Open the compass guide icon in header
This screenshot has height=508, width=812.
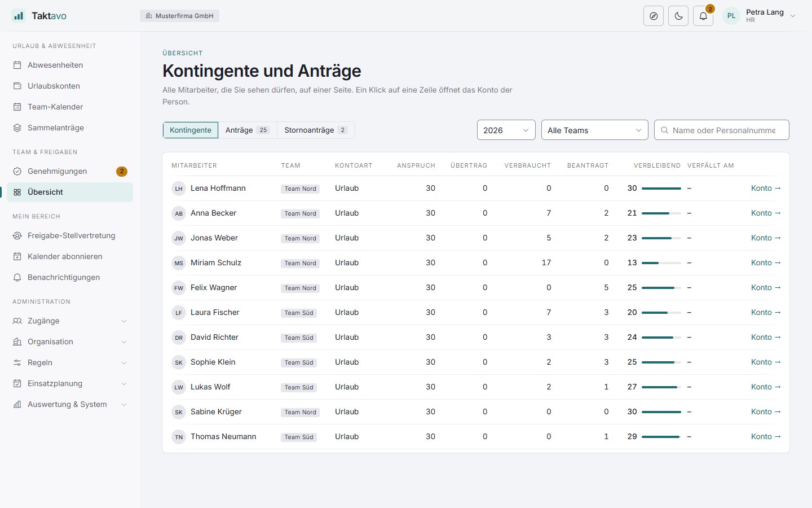654,16
